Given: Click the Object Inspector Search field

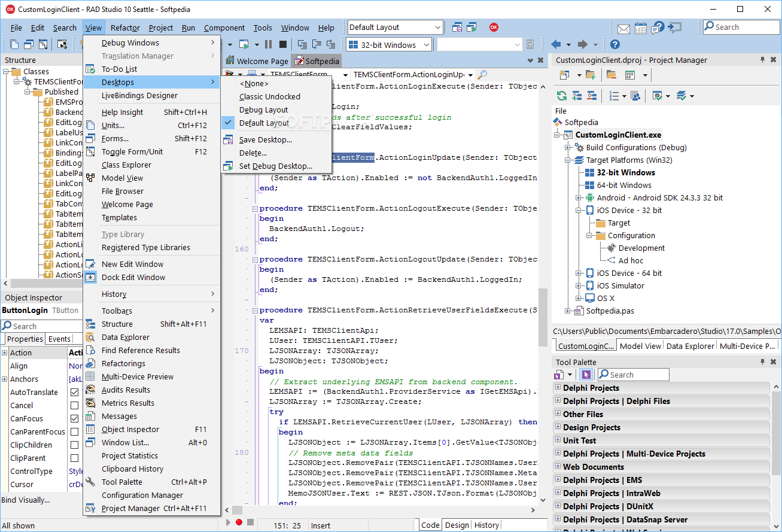Looking at the screenshot, I should pos(41,326).
